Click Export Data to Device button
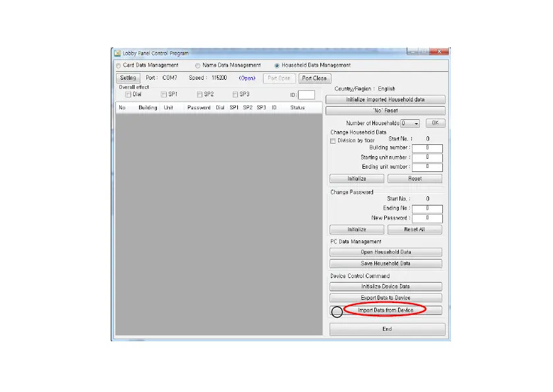The width and height of the screenshot is (553, 392). click(x=386, y=298)
